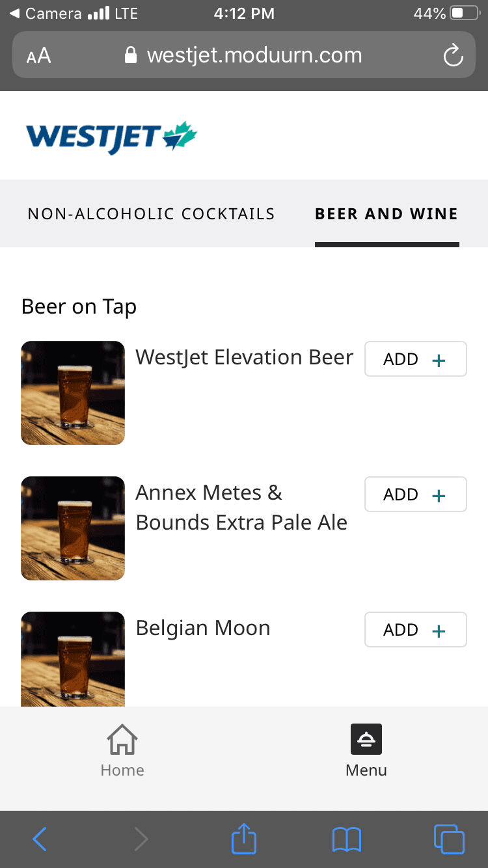This screenshot has width=488, height=868.
Task: Go back with the left chevron
Action: tap(40, 839)
